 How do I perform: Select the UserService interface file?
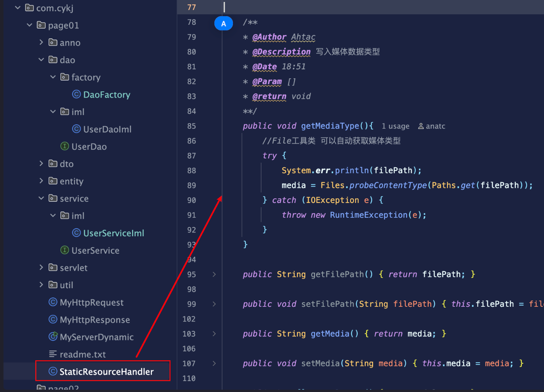(95, 251)
